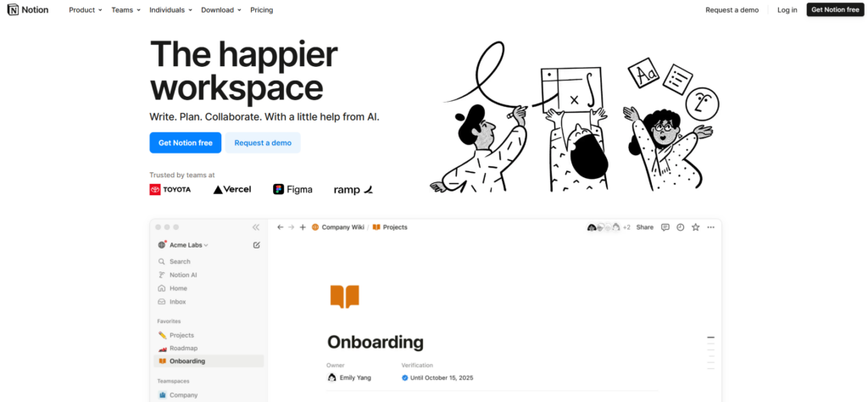Click the page history clock icon
The image size is (868, 402).
tap(680, 227)
